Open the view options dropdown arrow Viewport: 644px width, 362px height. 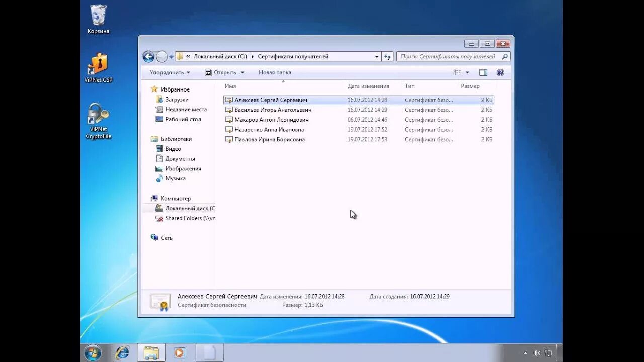467,72
